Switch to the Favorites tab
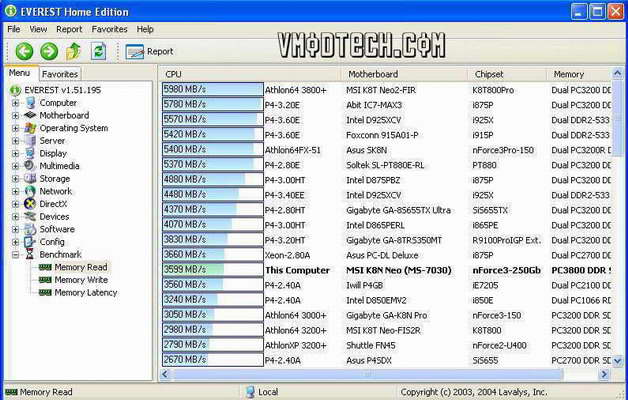This screenshot has height=400, width=628. (x=60, y=74)
